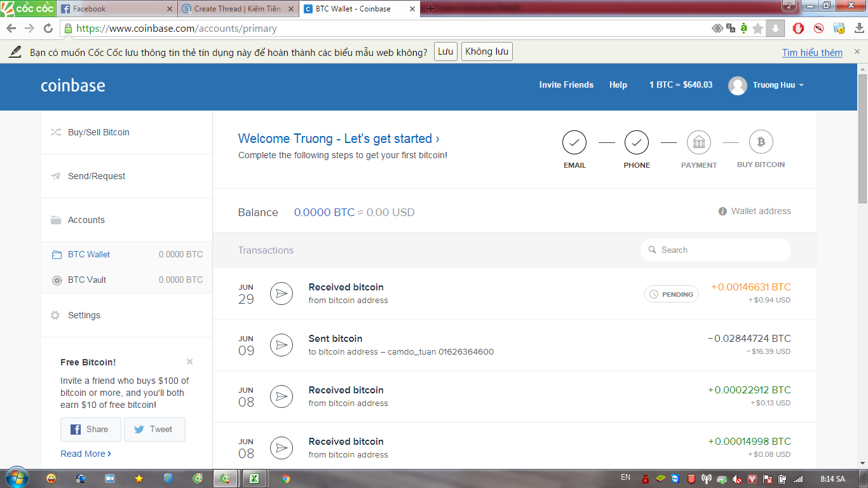Toggle the Vietnamese typing 'à' icon

pyautogui.click(x=743, y=29)
